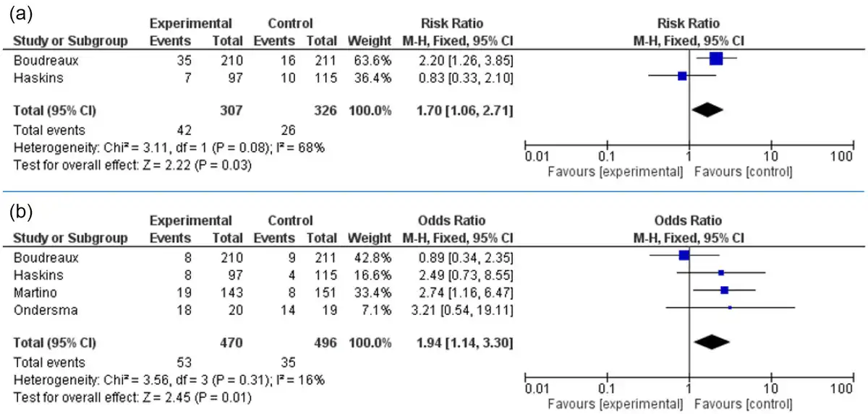
Task: Click the black pooled-effect diamond in panel (a)
Action: (707, 110)
